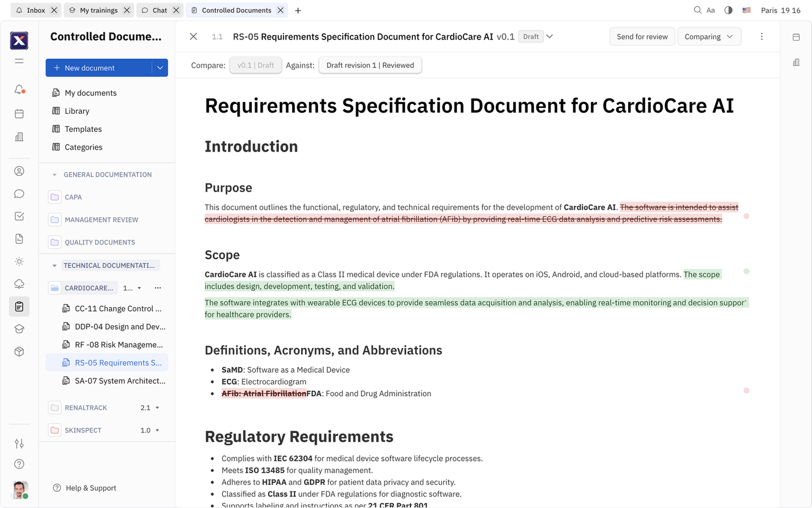Screen dimensions: 812x508
Task: Open notifications bell in left rail
Action: (x=19, y=89)
